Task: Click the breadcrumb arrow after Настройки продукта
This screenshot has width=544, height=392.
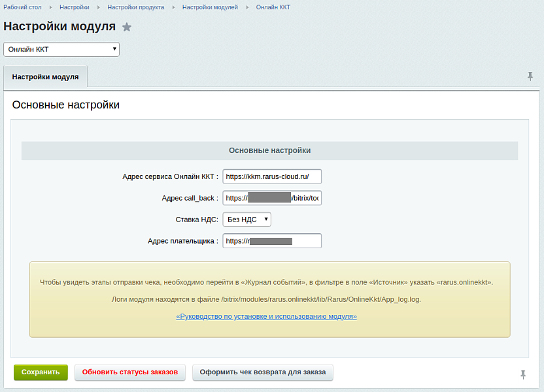Action: (174, 7)
